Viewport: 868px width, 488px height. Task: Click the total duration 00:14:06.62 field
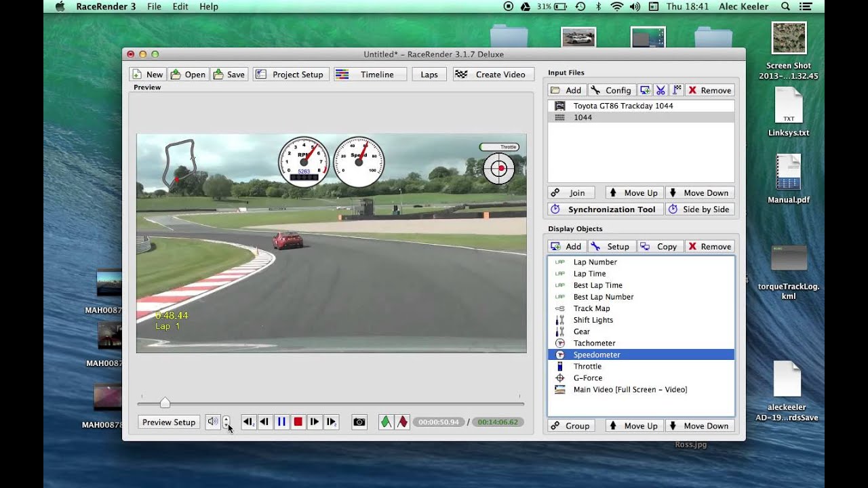point(498,422)
